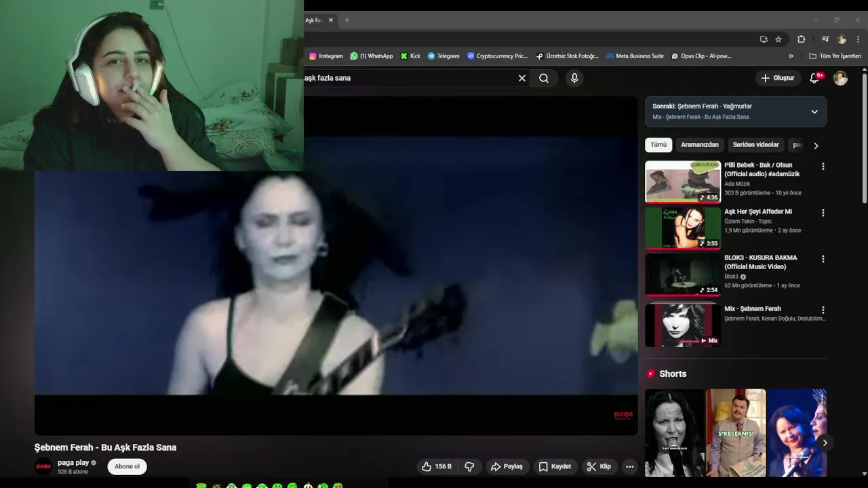Open the first Shorts video thumbnail

click(x=674, y=432)
